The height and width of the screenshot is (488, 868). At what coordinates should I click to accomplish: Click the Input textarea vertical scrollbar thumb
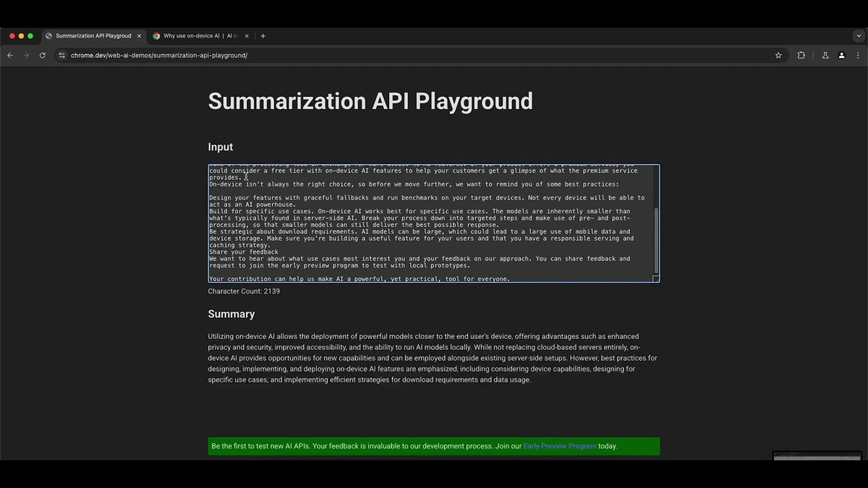coord(656,240)
